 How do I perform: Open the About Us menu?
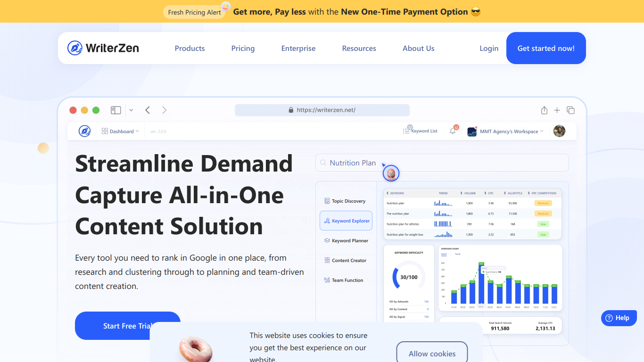pyautogui.click(x=419, y=48)
